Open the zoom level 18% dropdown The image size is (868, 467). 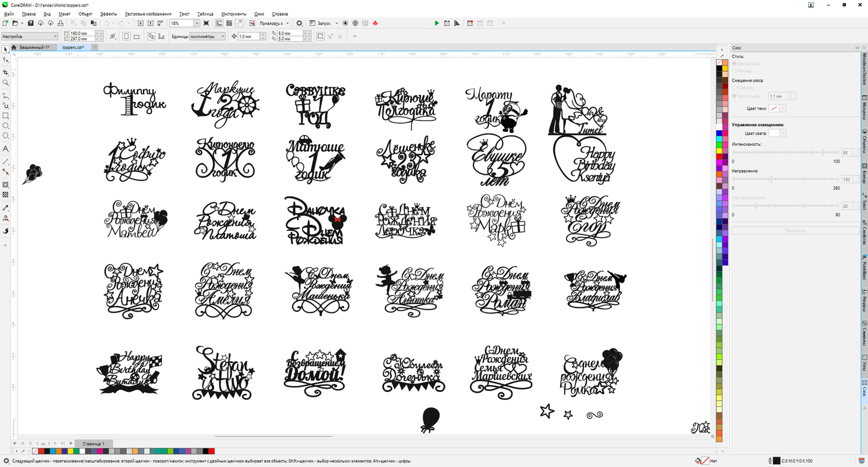(197, 23)
